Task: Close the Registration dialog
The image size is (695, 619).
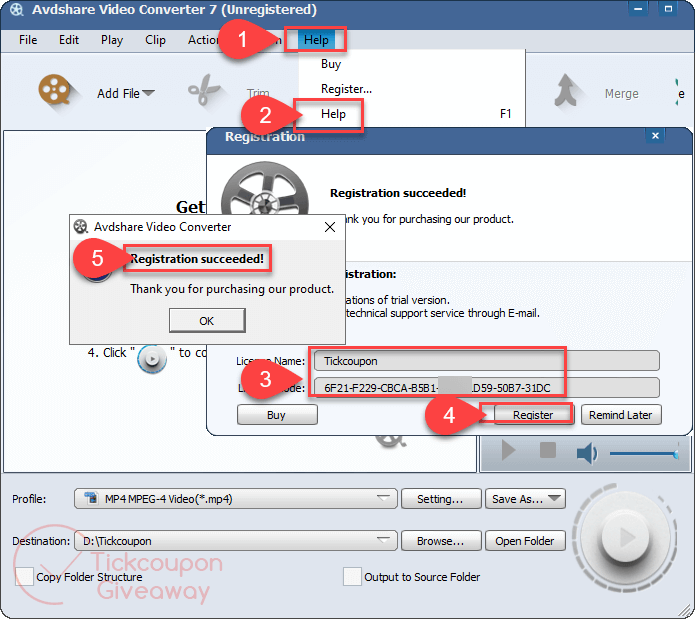Action: point(655,136)
